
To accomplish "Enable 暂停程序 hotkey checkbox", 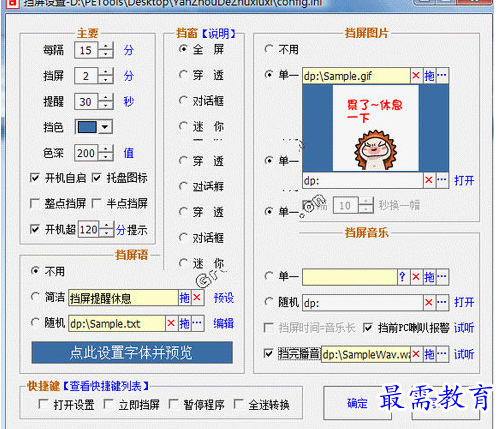I will [173, 404].
